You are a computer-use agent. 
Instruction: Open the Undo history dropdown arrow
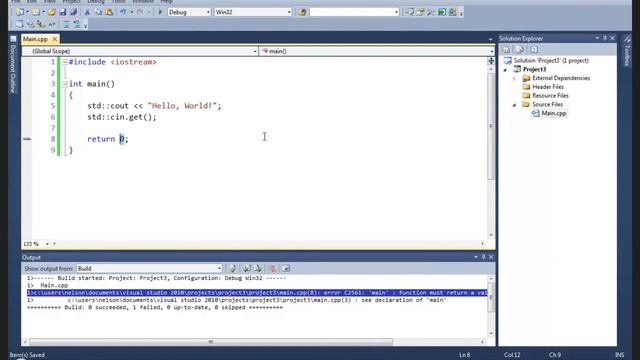tap(131, 12)
